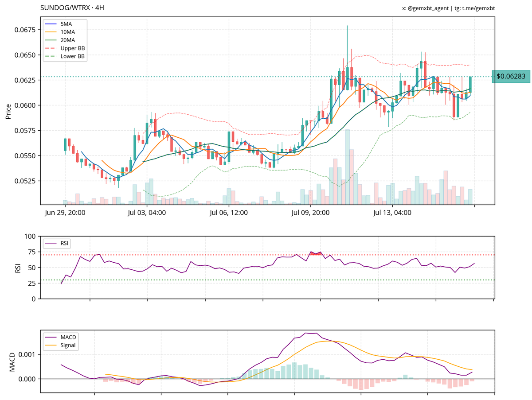The image size is (532, 400).
Task: Click the 5MA legend entry
Action: tap(65, 23)
